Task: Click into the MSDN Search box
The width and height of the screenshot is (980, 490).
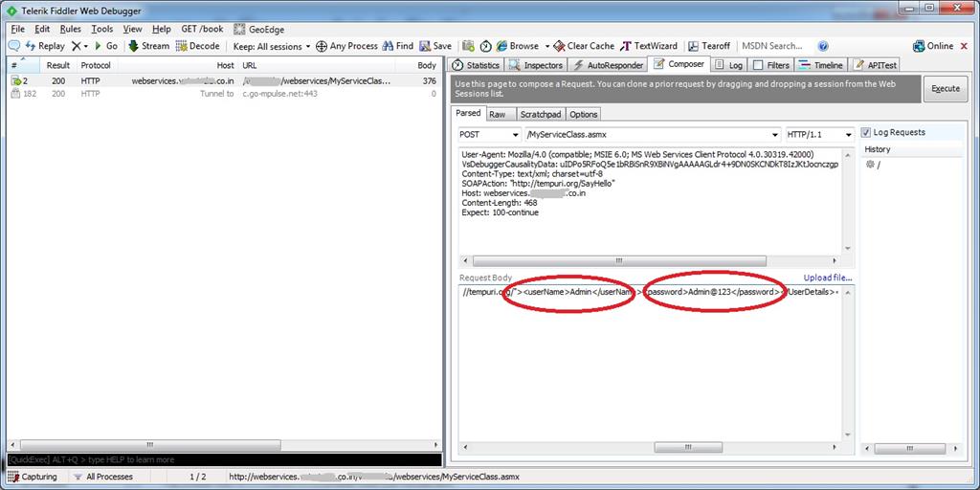Action: (x=772, y=46)
